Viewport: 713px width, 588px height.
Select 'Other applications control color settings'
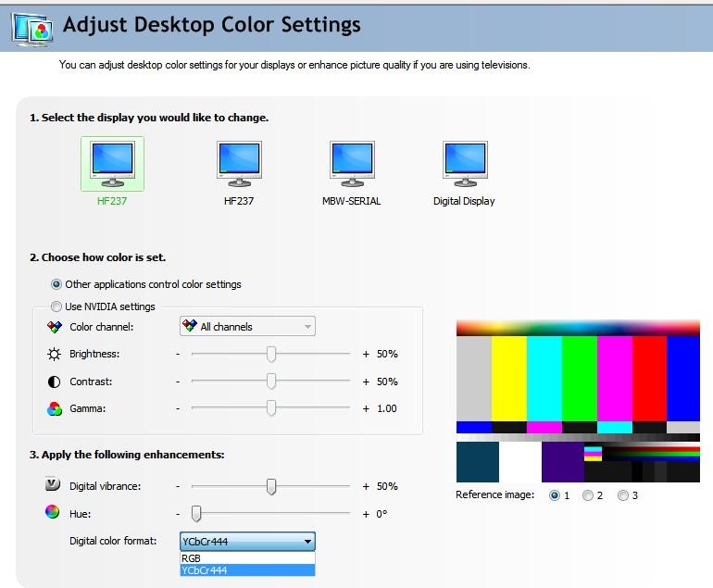[56, 284]
